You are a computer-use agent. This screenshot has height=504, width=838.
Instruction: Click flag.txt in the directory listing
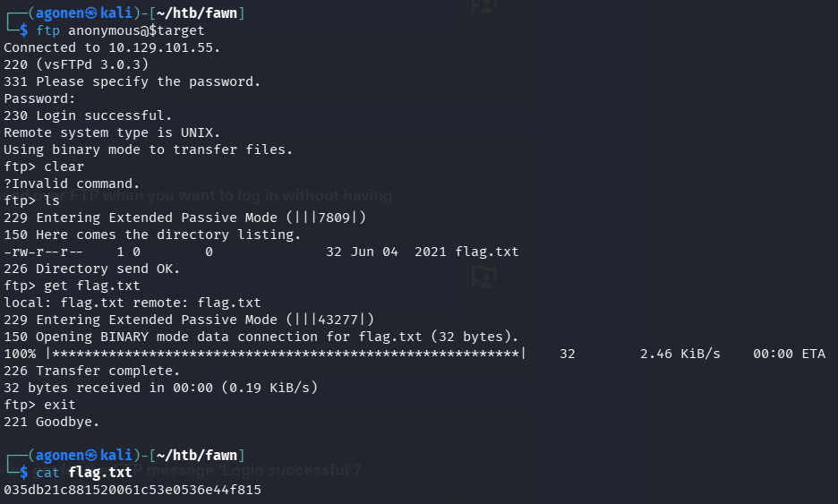486,252
